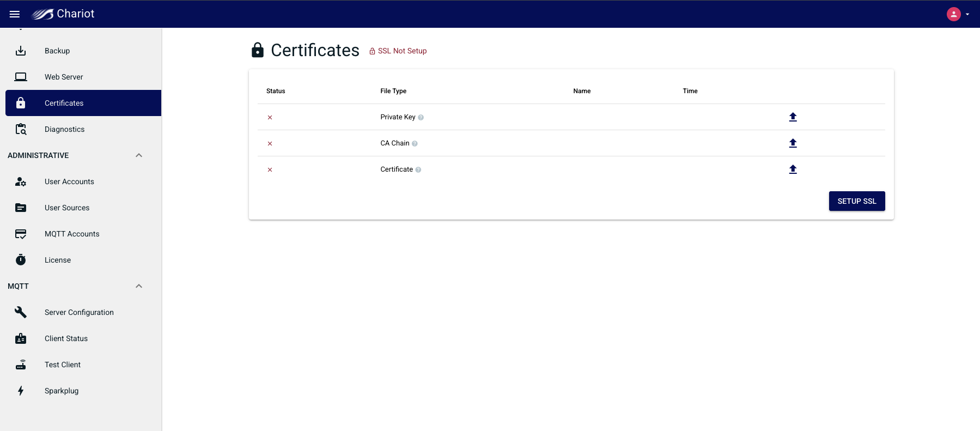Navigate to User Accounts
The height and width of the screenshot is (431, 980).
pos(69,181)
